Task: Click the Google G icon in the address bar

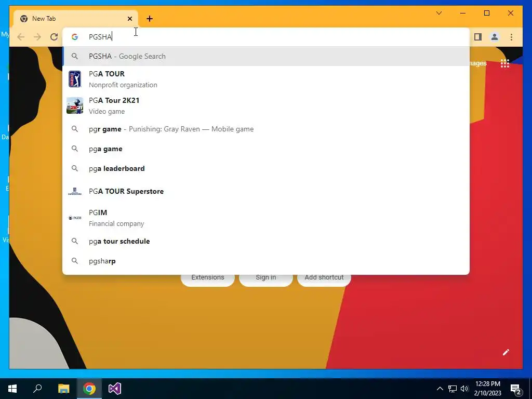Action: [x=75, y=37]
